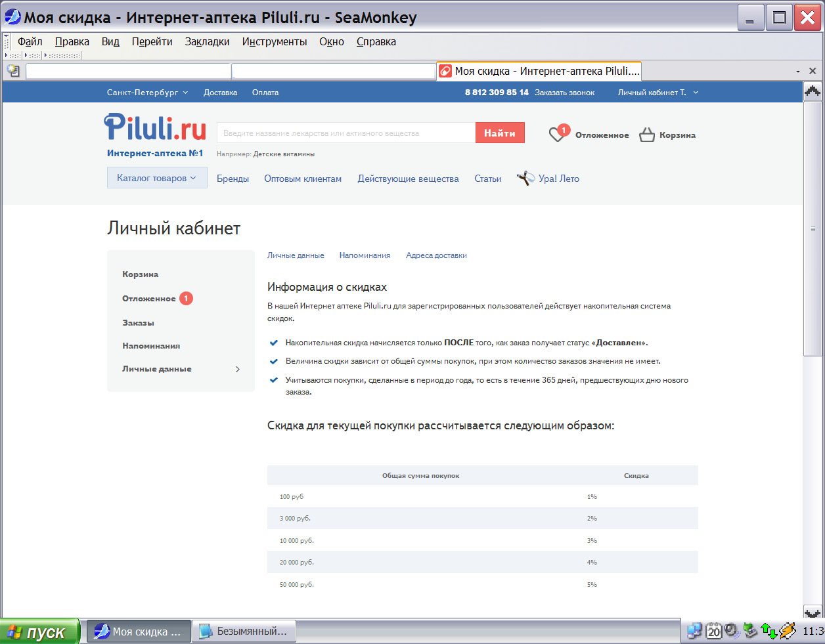The image size is (825, 644).
Task: Click the Общая сумма покупок column header
Action: (421, 475)
